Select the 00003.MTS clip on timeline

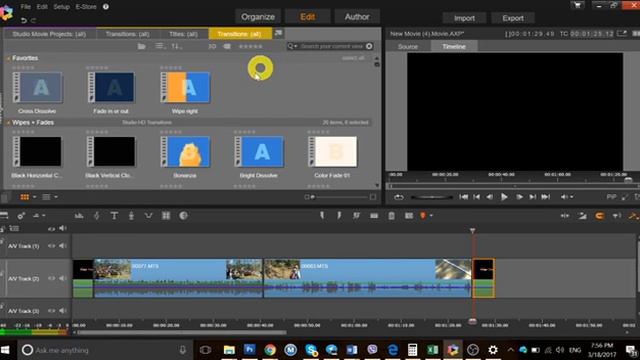pos(367,278)
